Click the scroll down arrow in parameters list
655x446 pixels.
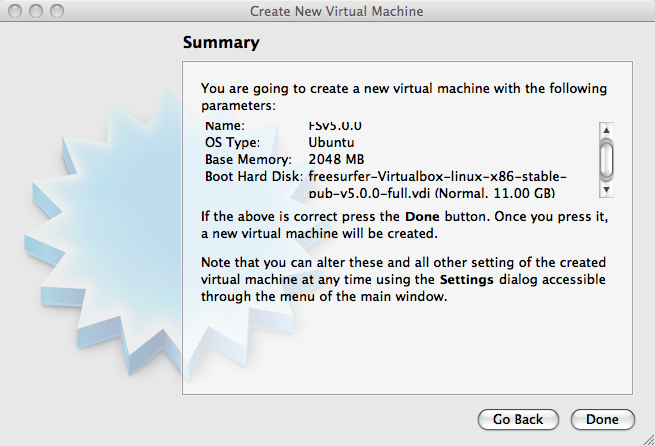(x=606, y=188)
